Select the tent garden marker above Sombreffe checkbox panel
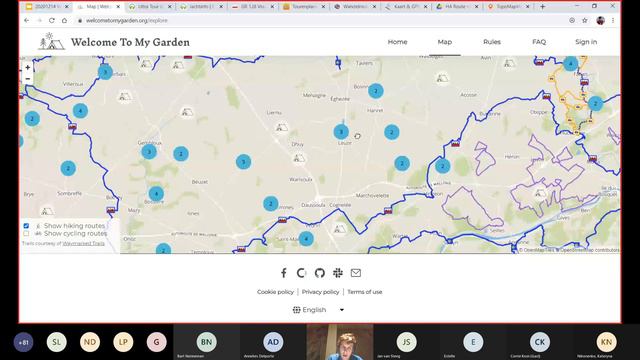This screenshot has height=360, width=640. point(47,211)
